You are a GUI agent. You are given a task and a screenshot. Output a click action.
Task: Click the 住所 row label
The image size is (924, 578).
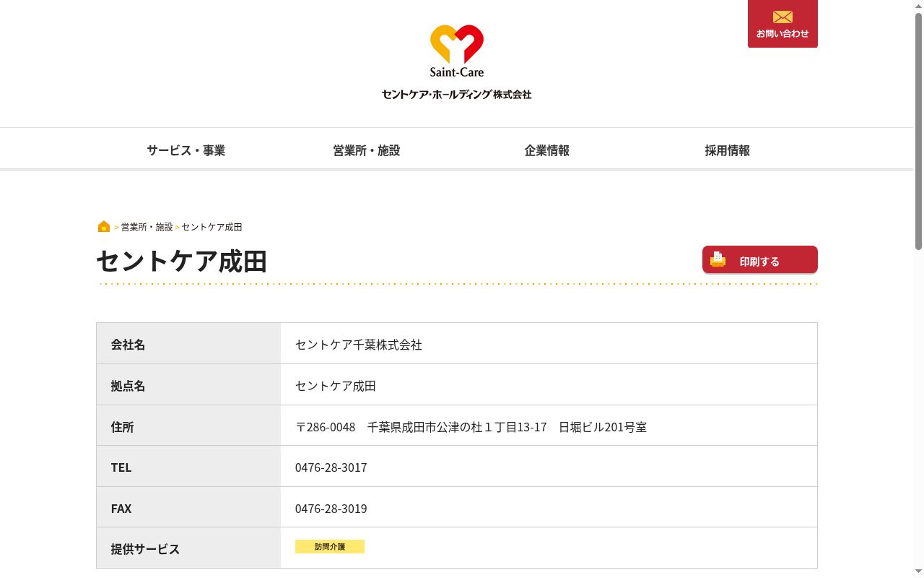[122, 427]
